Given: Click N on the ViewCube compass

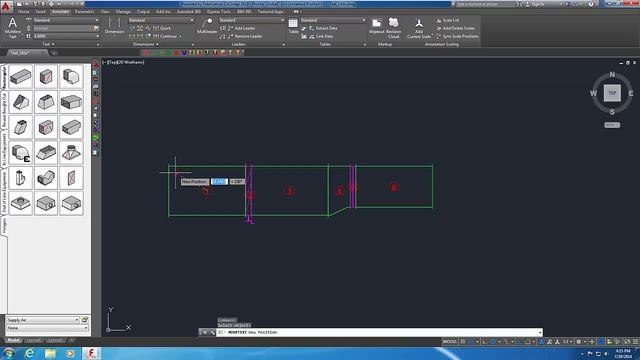Looking at the screenshot, I should click(612, 75).
